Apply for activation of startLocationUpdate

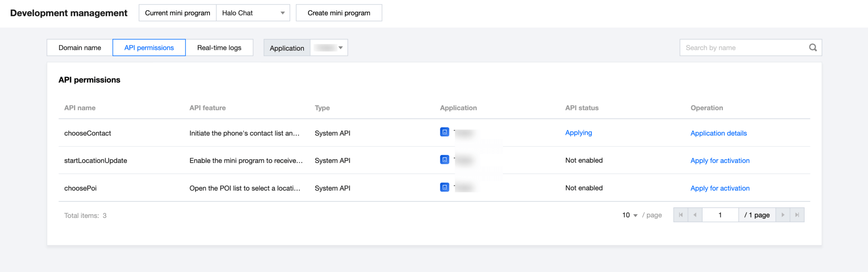[x=720, y=160]
